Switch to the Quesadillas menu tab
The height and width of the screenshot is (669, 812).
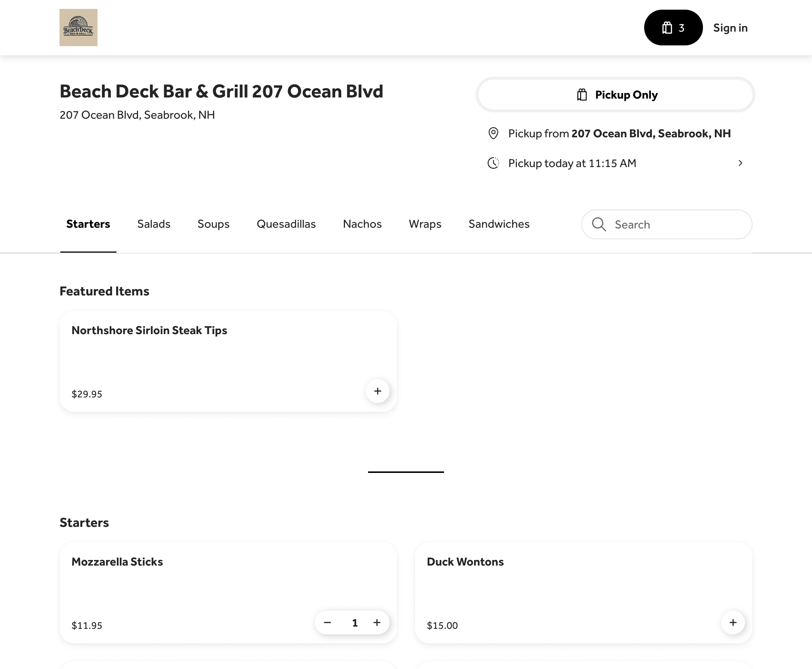[286, 224]
